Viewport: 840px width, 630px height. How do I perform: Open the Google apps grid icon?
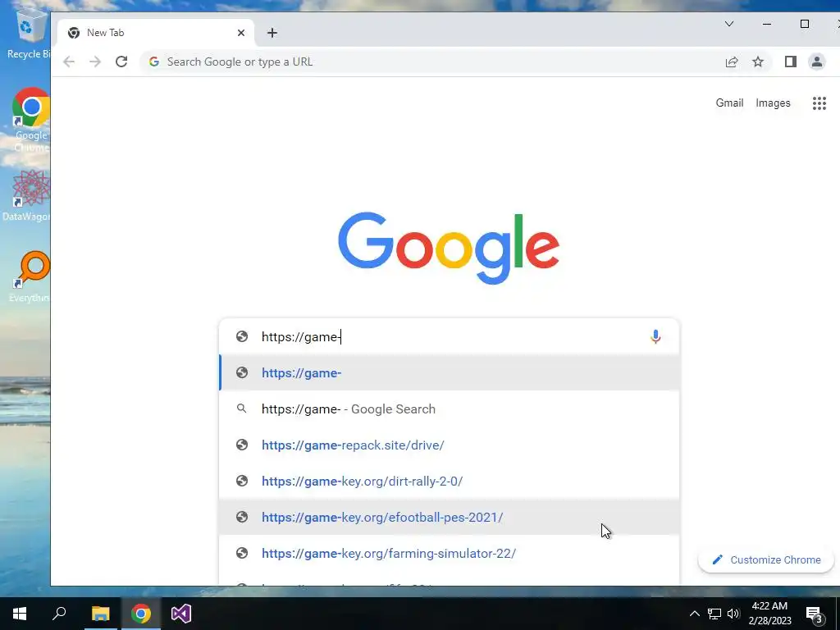(x=819, y=103)
